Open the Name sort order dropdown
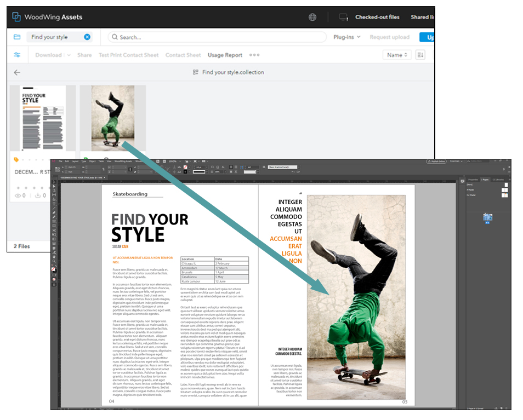523x420 pixels. (396, 55)
